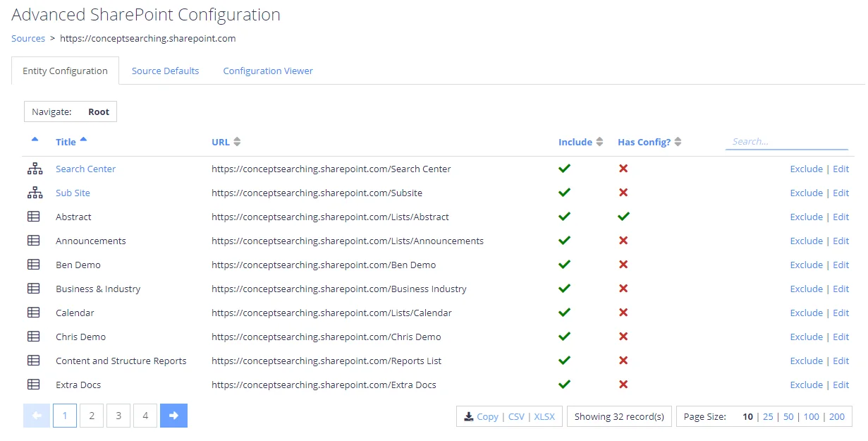Click the red Has Config X for Search Center
This screenshot has height=441, width=868.
coord(623,169)
